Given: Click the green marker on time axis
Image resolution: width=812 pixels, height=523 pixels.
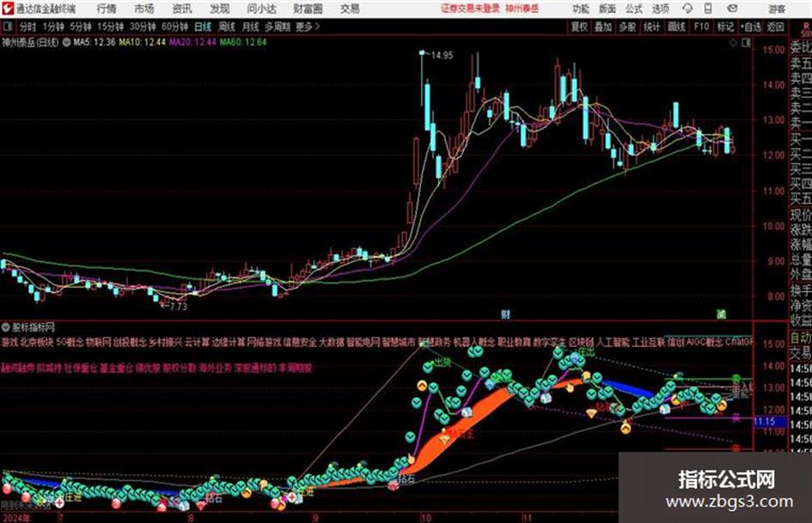Looking at the screenshot, I should (x=721, y=313).
